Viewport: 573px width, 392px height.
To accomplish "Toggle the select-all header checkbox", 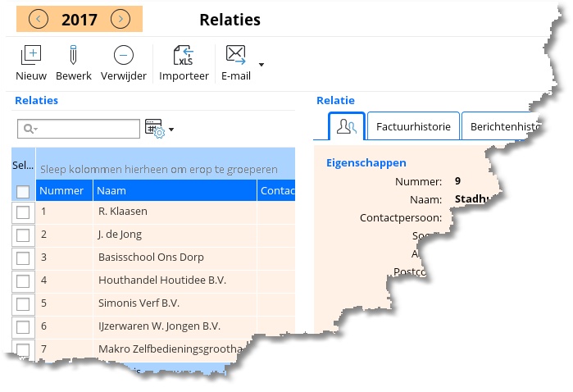I will pos(23,191).
